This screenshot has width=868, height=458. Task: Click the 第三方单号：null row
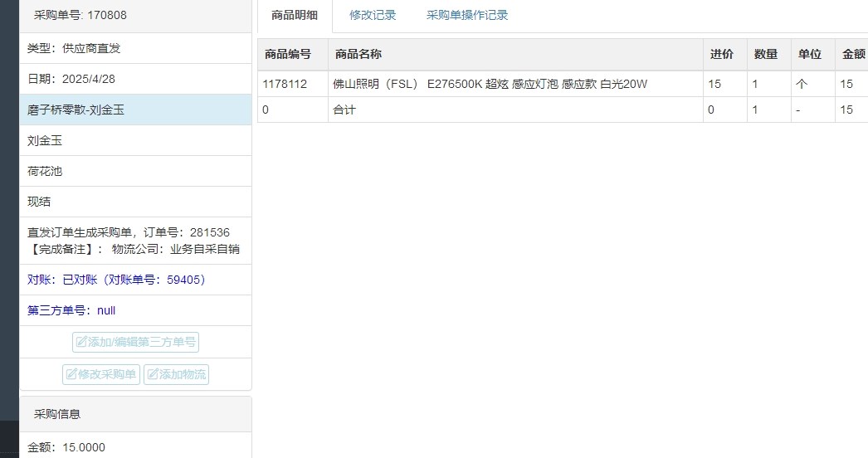(135, 310)
